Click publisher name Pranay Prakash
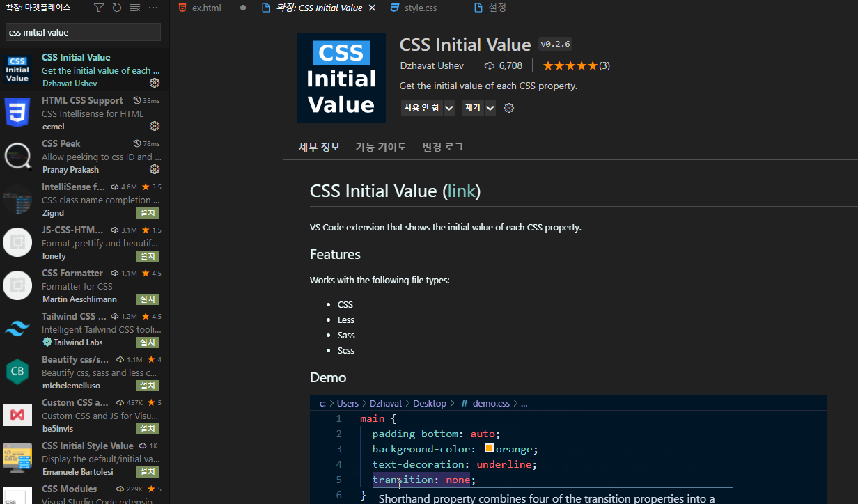The height and width of the screenshot is (504, 858). pos(70,169)
